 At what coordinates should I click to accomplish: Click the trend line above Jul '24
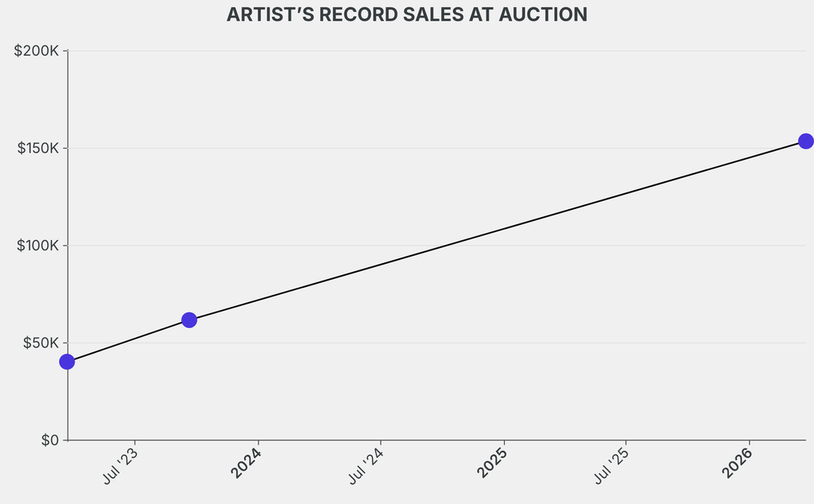(x=381, y=266)
